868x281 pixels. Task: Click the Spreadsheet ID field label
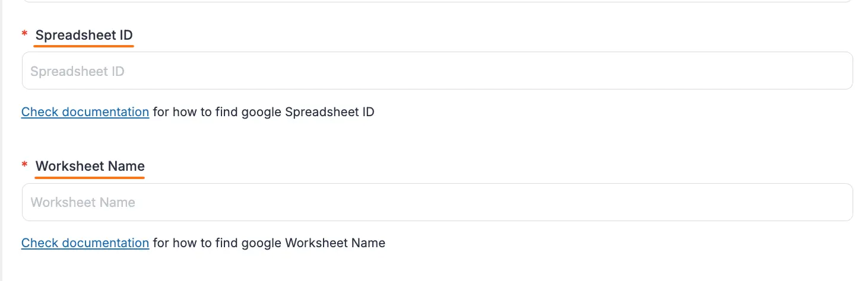tap(84, 36)
